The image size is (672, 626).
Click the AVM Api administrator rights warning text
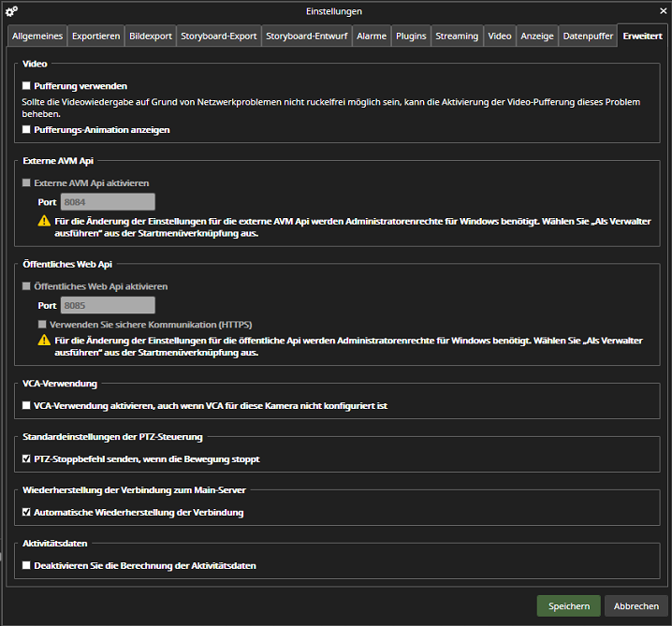point(352,227)
